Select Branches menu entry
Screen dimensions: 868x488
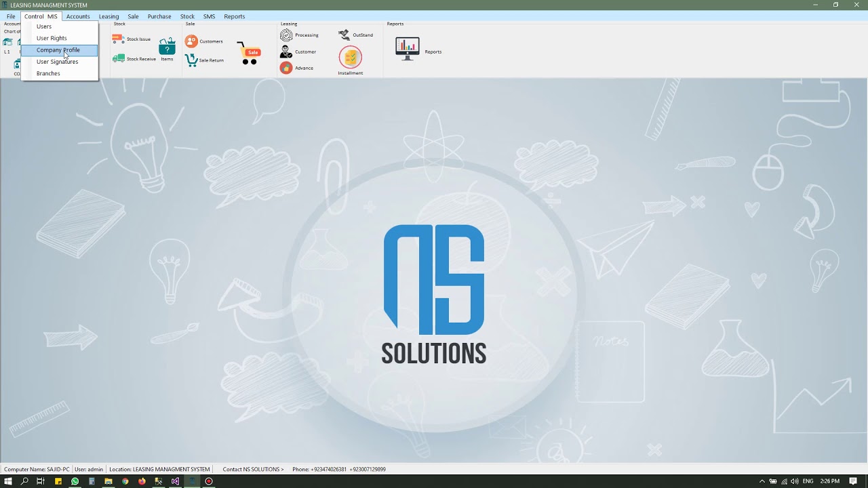coord(60,73)
